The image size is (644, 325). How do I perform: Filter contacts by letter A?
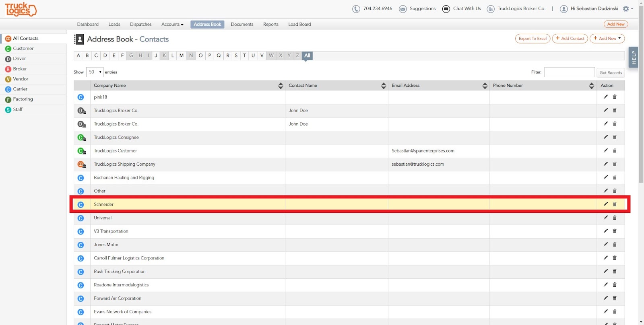pos(78,56)
